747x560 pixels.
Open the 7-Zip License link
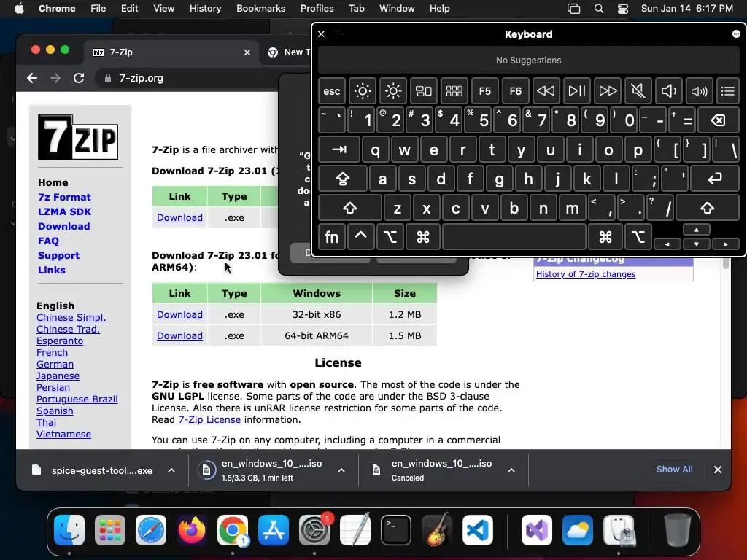(209, 419)
